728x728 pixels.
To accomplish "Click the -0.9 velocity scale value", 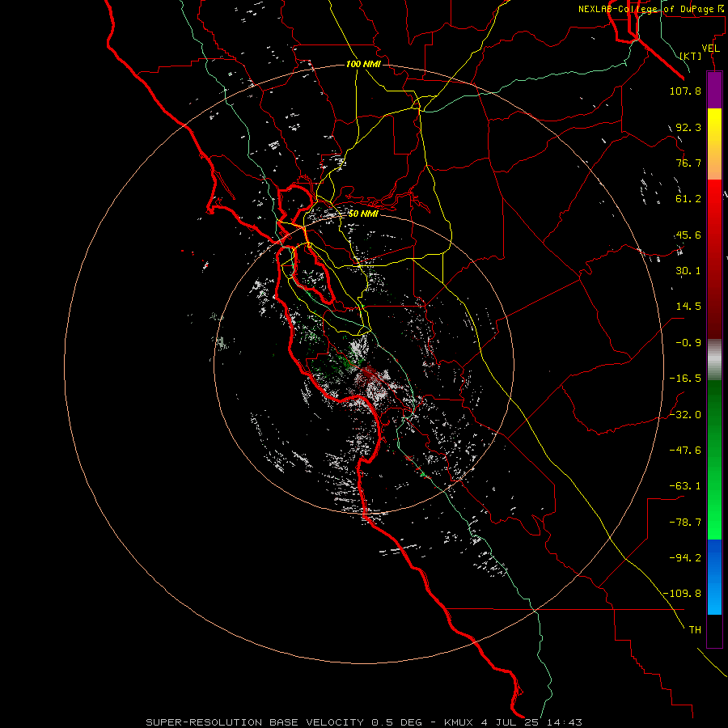I will tap(688, 343).
